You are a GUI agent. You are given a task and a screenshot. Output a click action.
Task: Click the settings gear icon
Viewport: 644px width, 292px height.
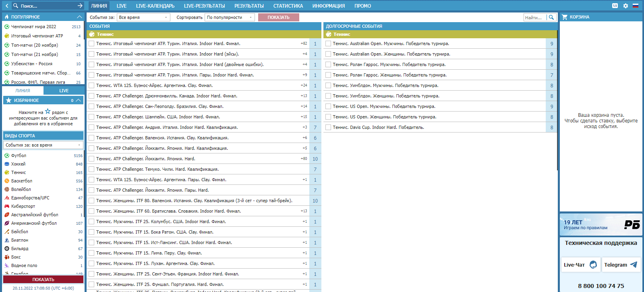point(625,6)
